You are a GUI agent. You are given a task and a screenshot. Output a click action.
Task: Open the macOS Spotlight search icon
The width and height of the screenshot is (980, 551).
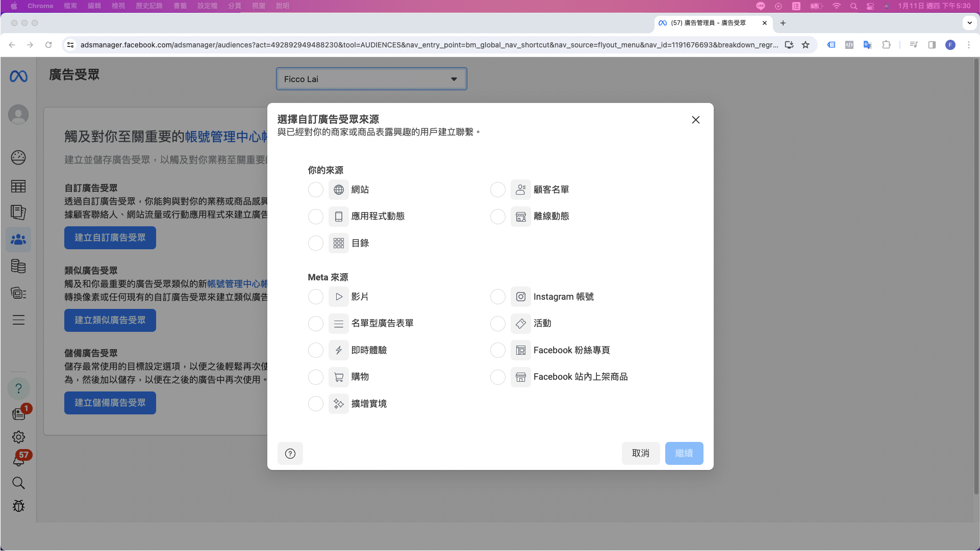(x=853, y=6)
